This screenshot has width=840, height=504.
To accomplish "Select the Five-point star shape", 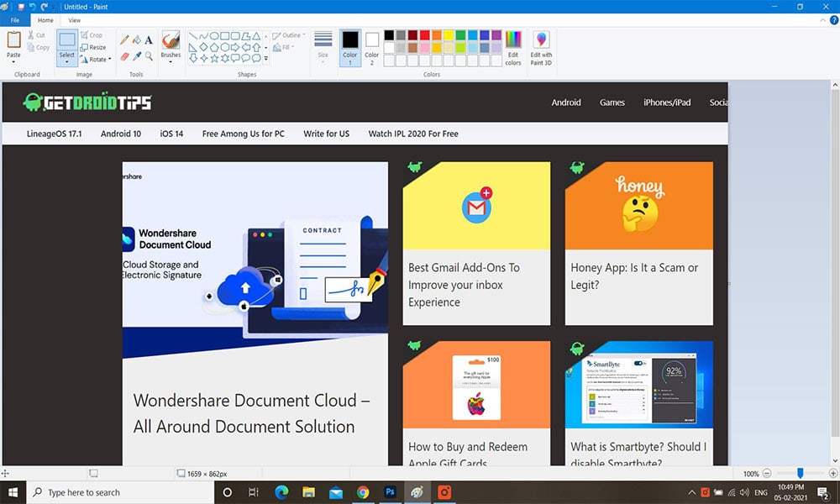I will coord(214,58).
